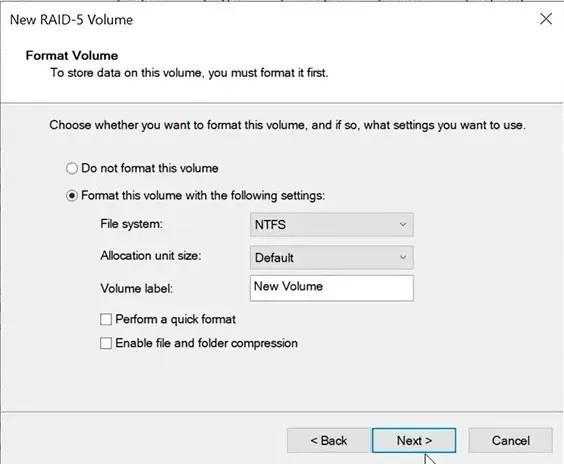564x464 pixels.
Task: Click the File system: label
Action: coord(131,224)
